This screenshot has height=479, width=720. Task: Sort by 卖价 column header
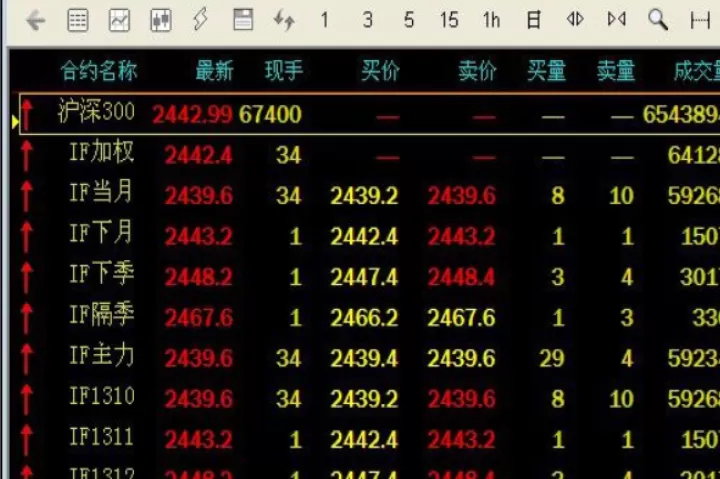tap(477, 71)
